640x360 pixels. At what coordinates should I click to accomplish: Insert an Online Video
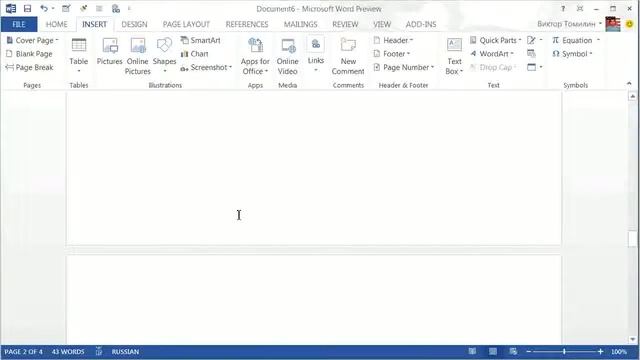(x=287, y=56)
